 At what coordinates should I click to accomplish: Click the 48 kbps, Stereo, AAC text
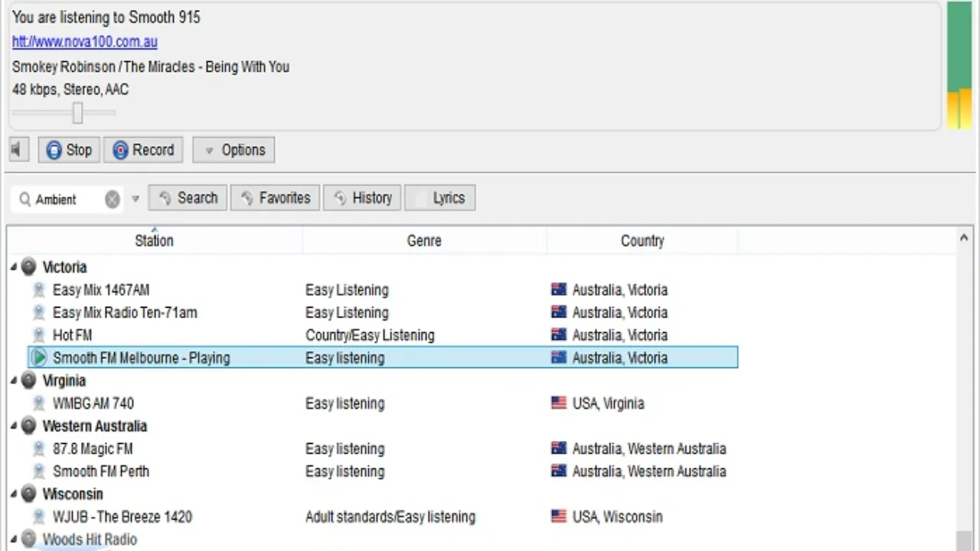70,90
